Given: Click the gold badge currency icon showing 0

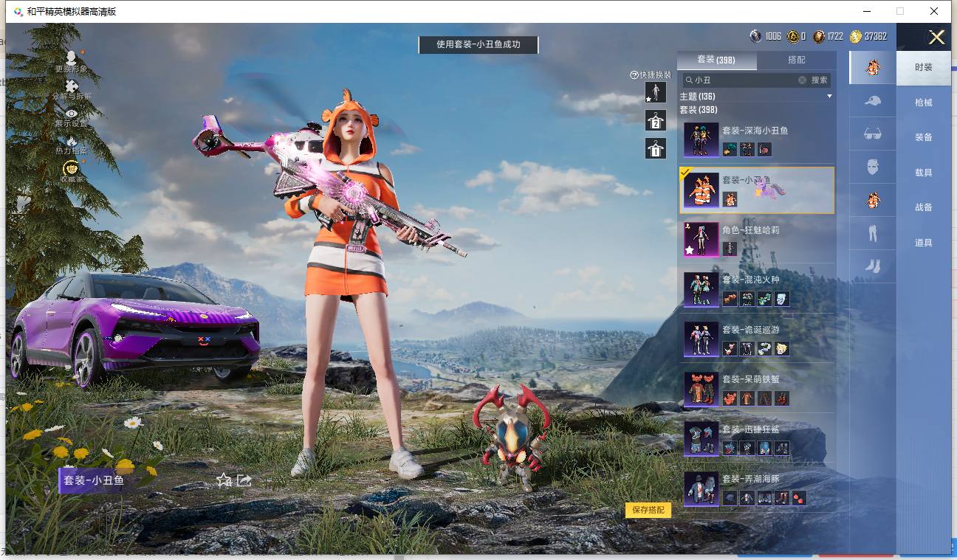Looking at the screenshot, I should [x=792, y=36].
